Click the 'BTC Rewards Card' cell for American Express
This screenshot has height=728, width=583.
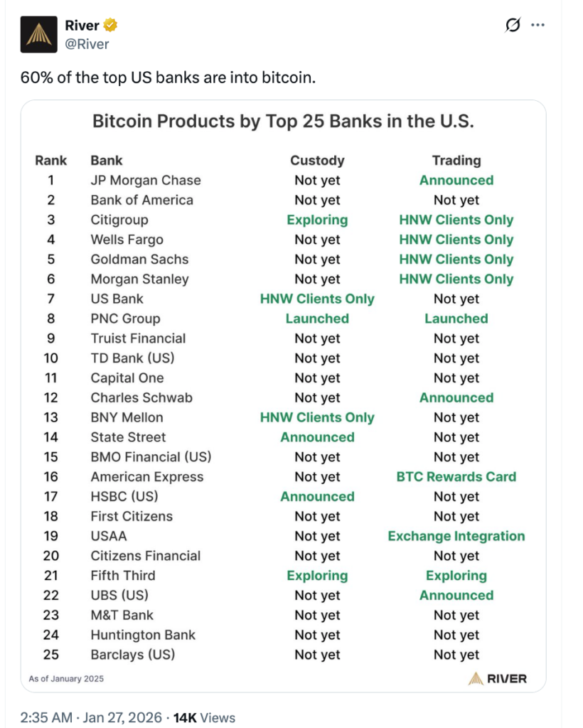[x=456, y=477]
